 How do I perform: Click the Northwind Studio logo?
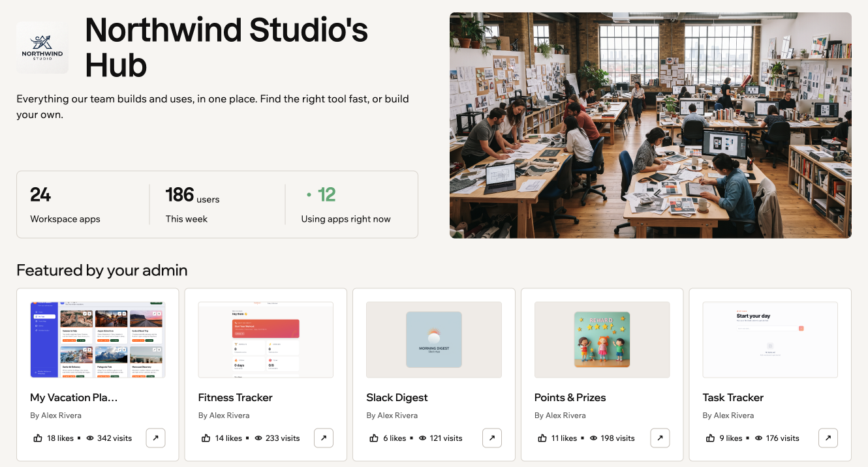pos(42,48)
